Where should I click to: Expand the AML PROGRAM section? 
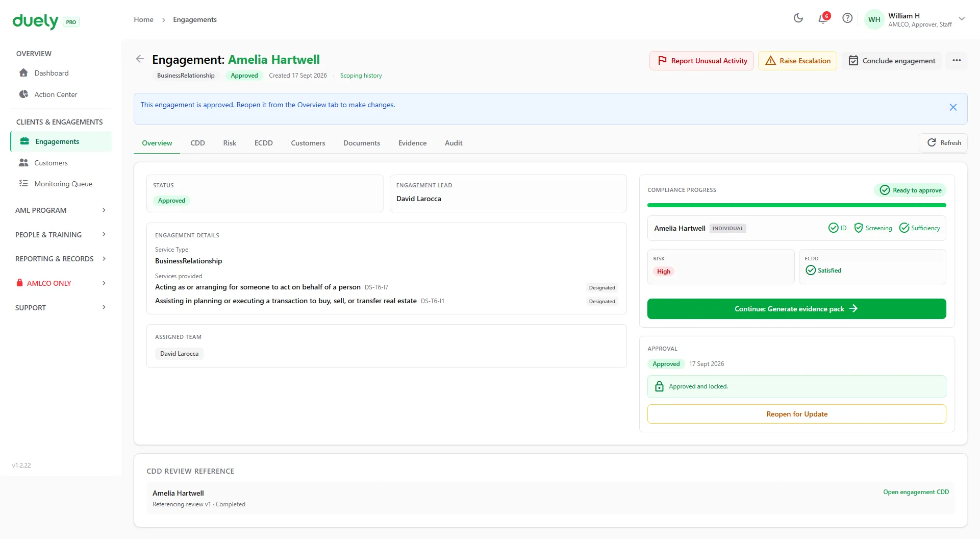[61, 210]
